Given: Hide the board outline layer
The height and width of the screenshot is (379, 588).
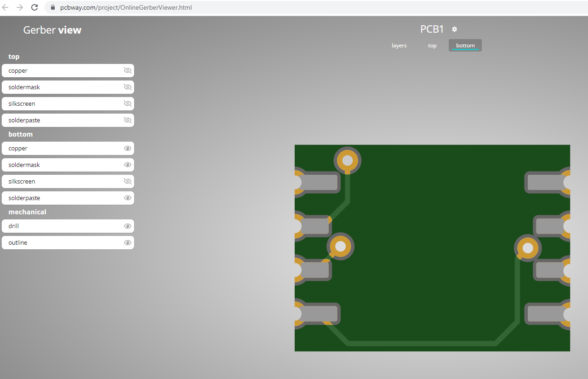Looking at the screenshot, I should pyautogui.click(x=127, y=243).
